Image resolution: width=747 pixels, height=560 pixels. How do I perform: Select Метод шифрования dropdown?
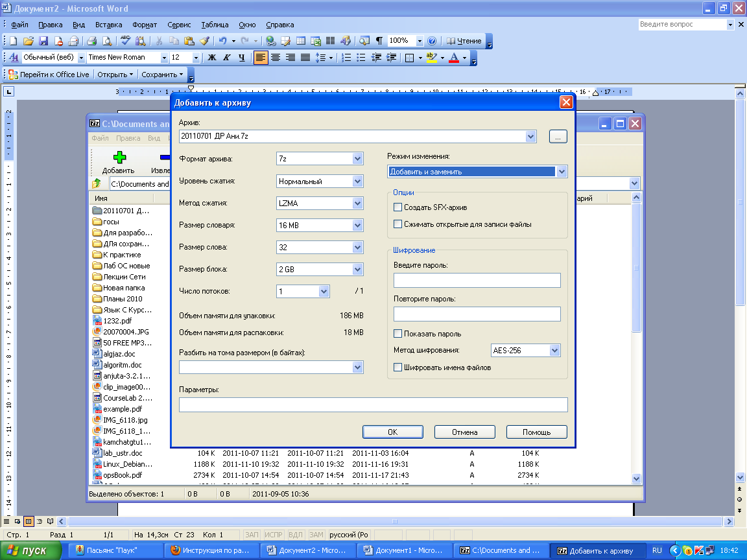click(554, 351)
